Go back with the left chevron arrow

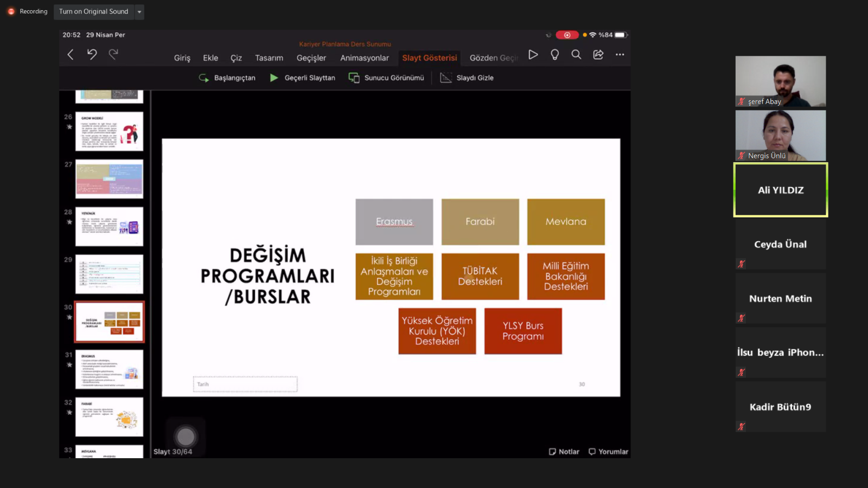[71, 54]
